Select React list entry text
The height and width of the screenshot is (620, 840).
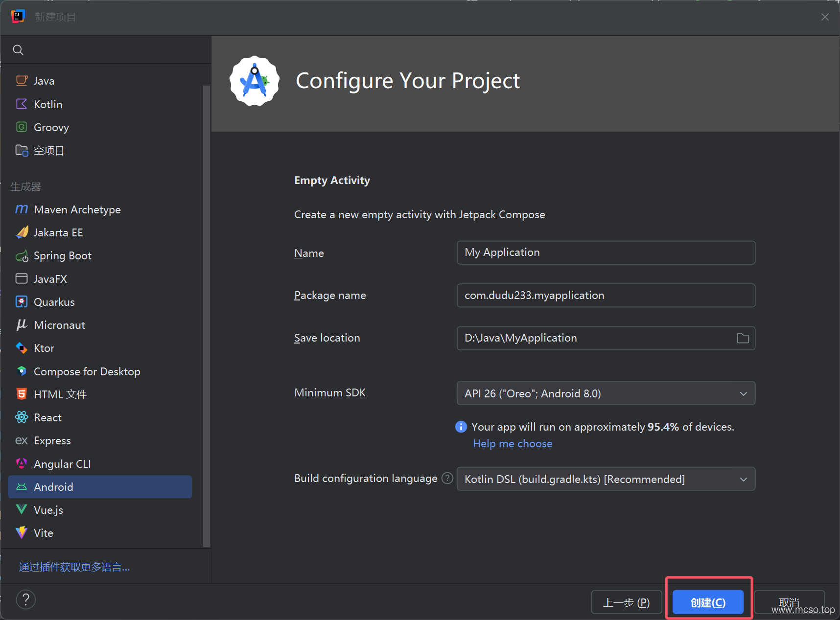point(47,417)
